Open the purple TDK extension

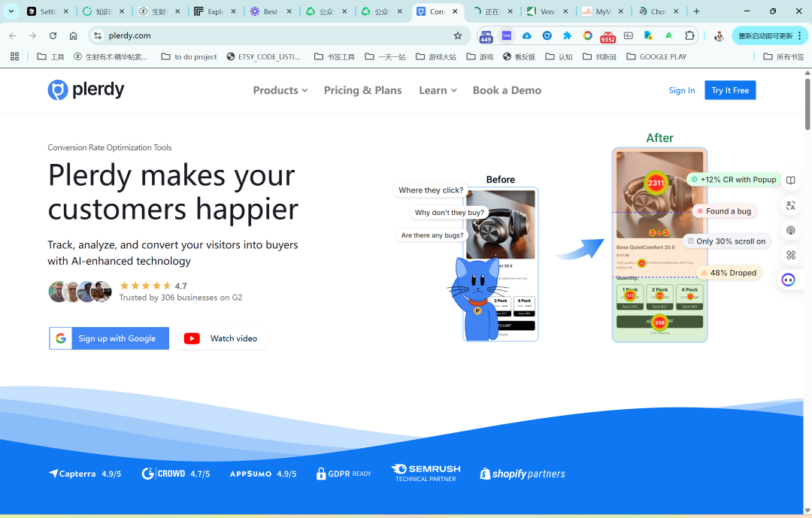(x=507, y=36)
